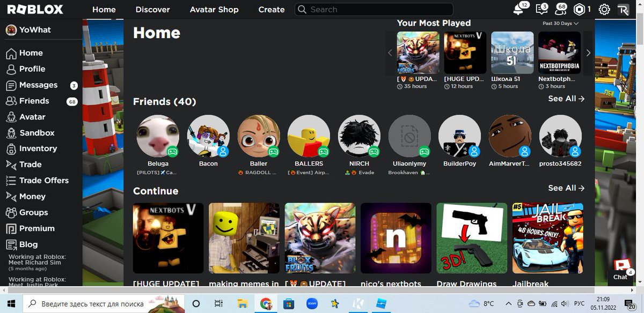Open friend Beluga's avatar
Viewport: 644px width, 313px height.
click(158, 136)
